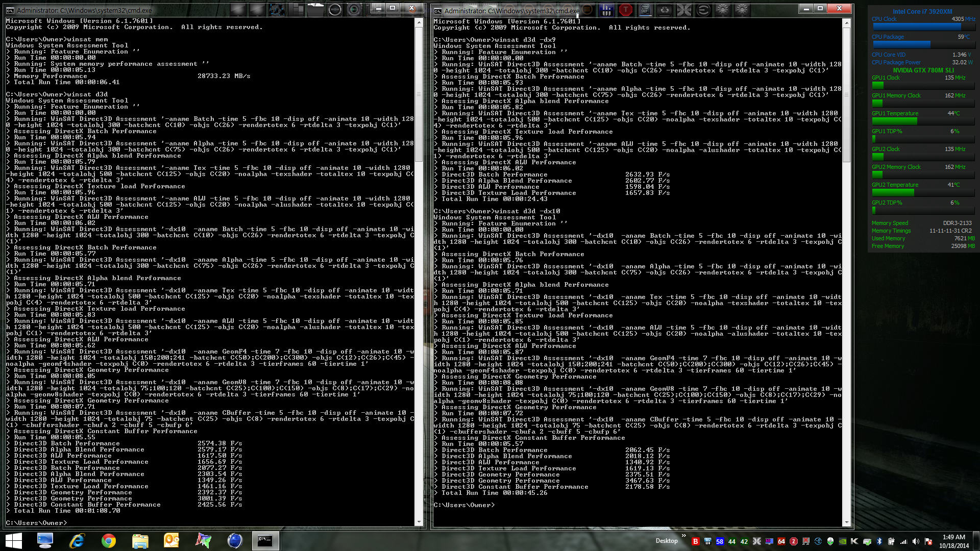The height and width of the screenshot is (551, 980).
Task: Open the Computer monitor taskbar icon
Action: point(45,541)
